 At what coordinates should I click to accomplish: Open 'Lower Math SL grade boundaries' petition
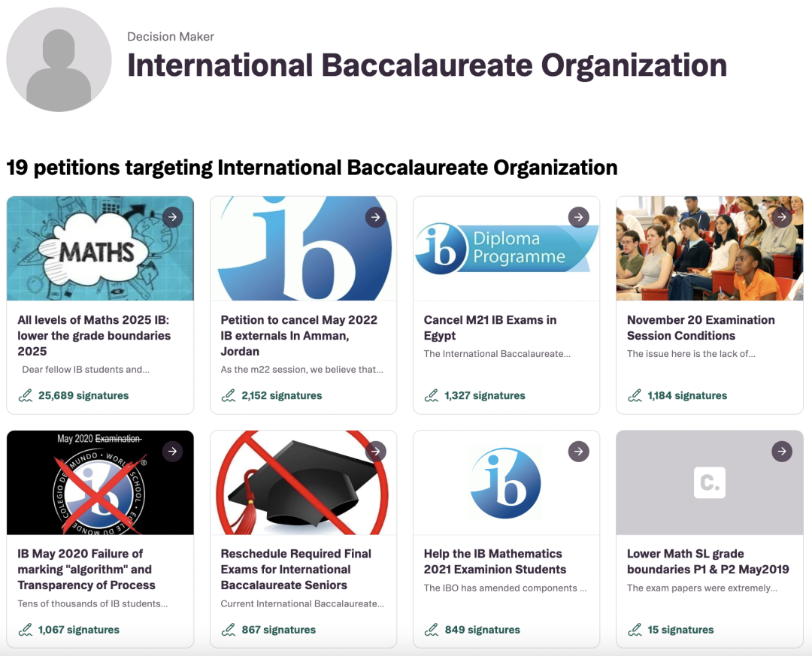point(708,562)
